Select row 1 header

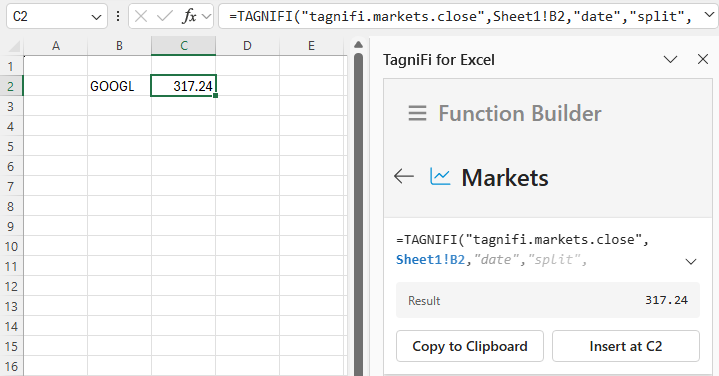(11, 66)
